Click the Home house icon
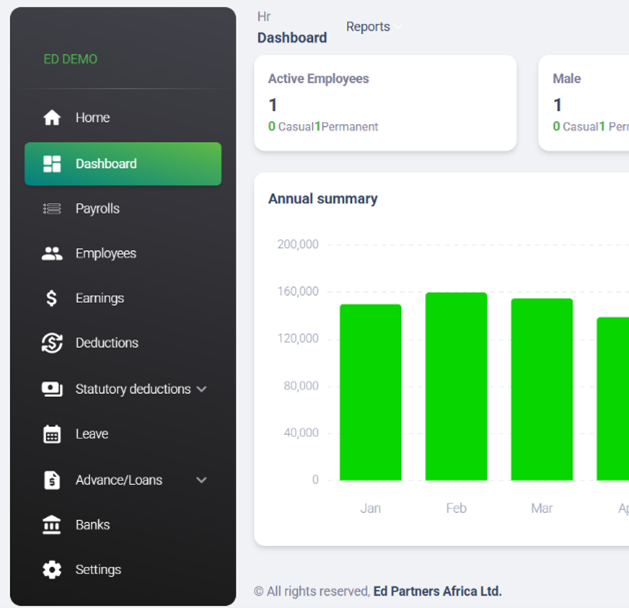Viewport: 629px width, 608px height. point(52,118)
